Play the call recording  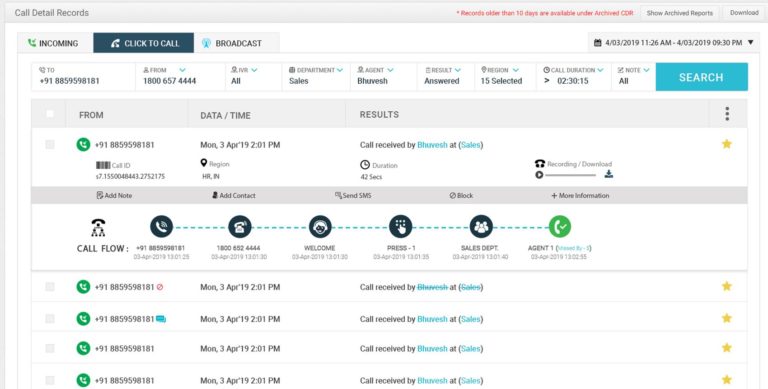pyautogui.click(x=539, y=174)
